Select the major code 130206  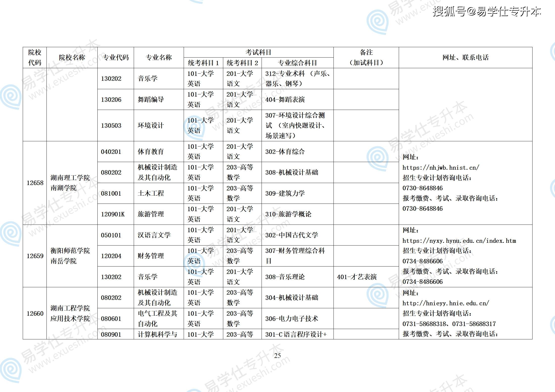pos(111,100)
